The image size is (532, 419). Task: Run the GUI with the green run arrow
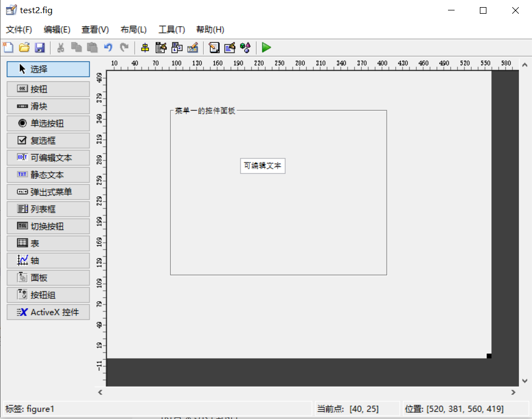click(x=266, y=48)
